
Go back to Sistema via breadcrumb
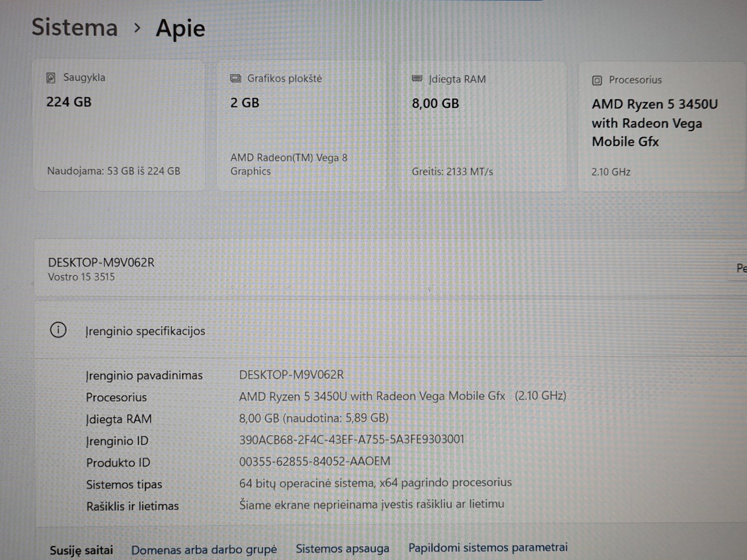(75, 27)
